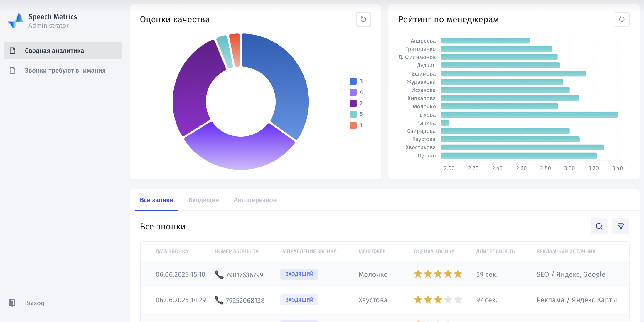Click the Молочко rating bar
This screenshot has height=322, width=644.
point(500,106)
